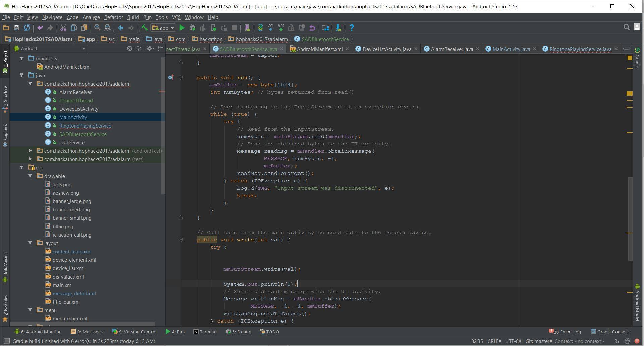Click the green Run app button

(x=182, y=28)
